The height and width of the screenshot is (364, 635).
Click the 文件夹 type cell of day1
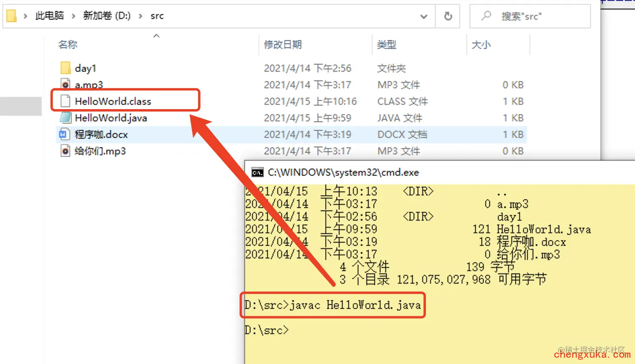[x=391, y=68]
